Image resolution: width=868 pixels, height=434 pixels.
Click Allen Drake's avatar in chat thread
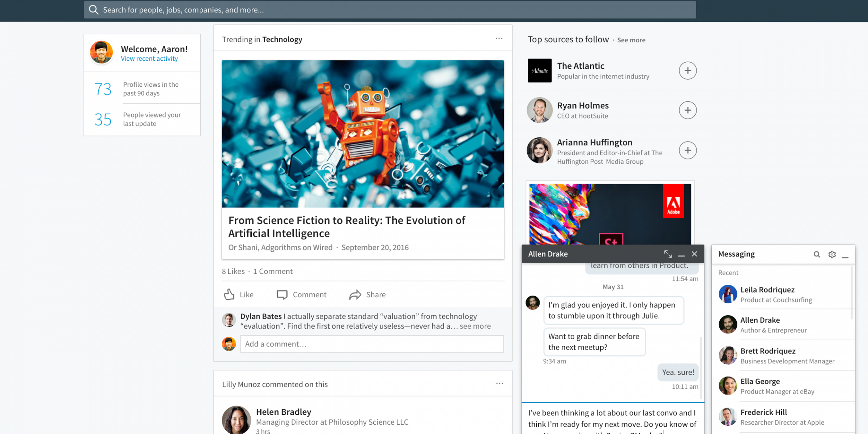[533, 303]
